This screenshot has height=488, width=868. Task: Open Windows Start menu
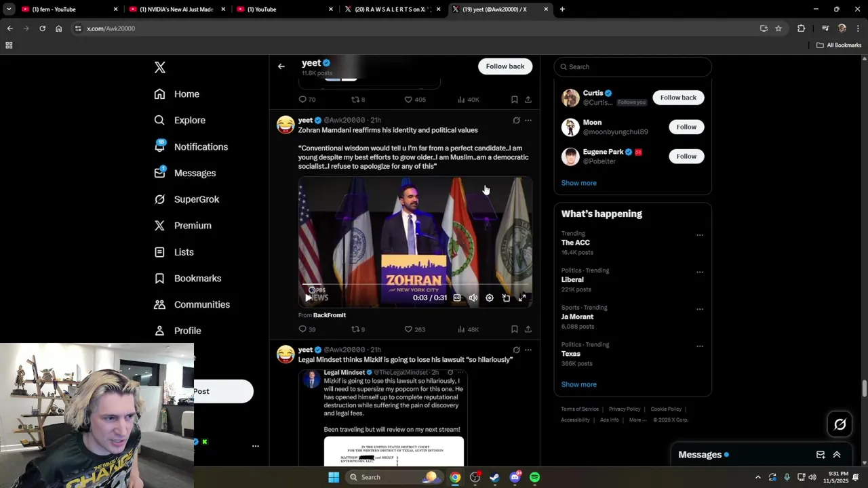[x=334, y=477]
